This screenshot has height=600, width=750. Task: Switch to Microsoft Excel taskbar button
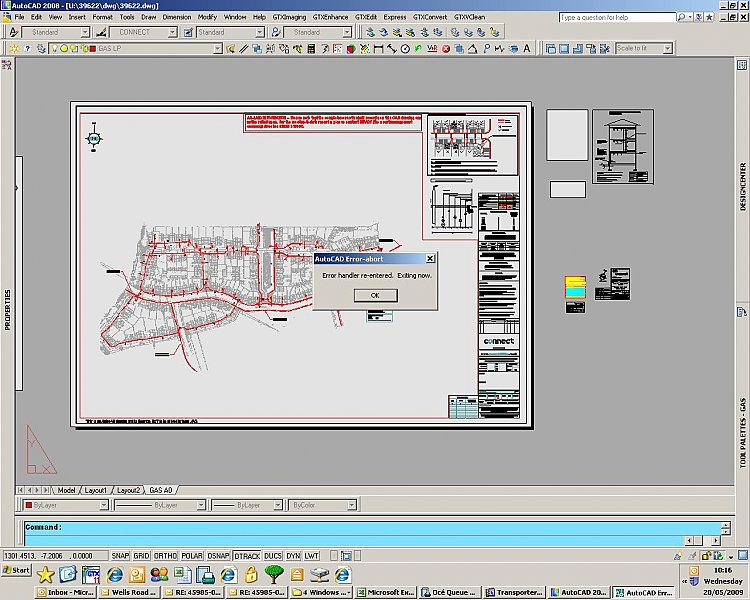click(x=386, y=592)
